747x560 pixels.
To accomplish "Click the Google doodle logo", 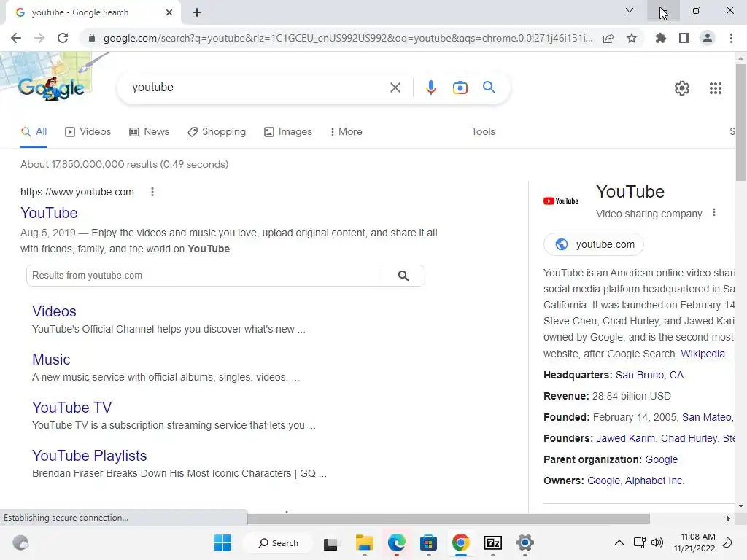I will 51,88.
